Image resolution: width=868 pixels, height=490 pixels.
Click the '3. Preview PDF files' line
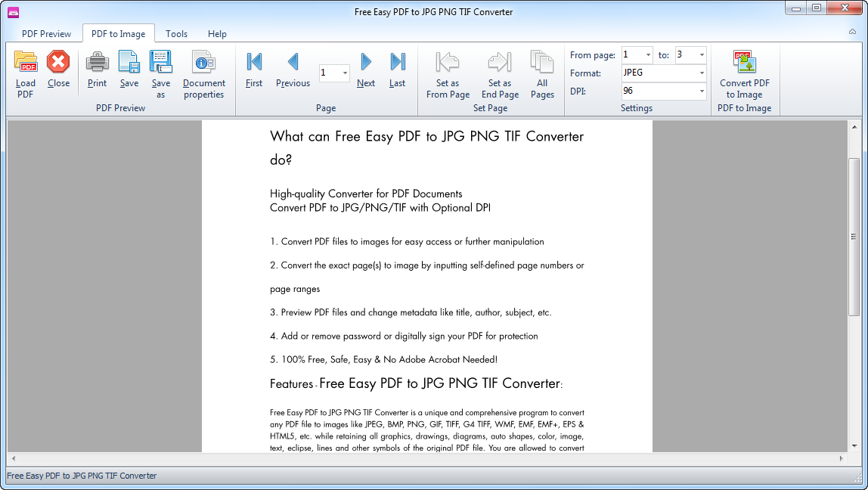(x=411, y=312)
